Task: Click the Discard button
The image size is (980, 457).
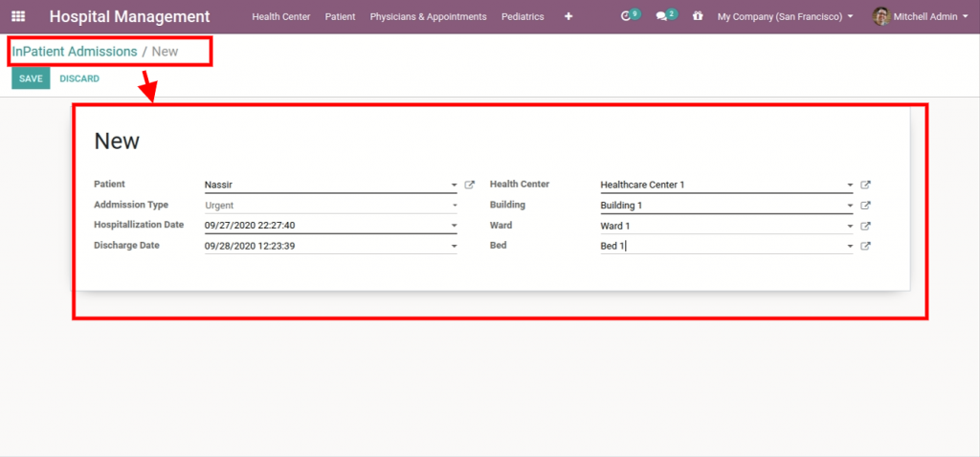Action: [x=79, y=78]
